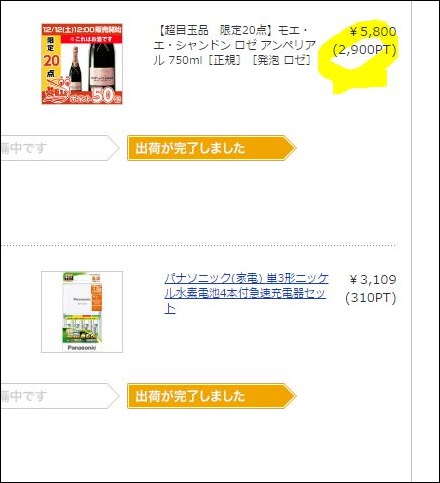Image resolution: width=440 pixels, height=483 pixels.
Task: Click the lower grey 準備中です status step
Action: pyautogui.click(x=60, y=396)
